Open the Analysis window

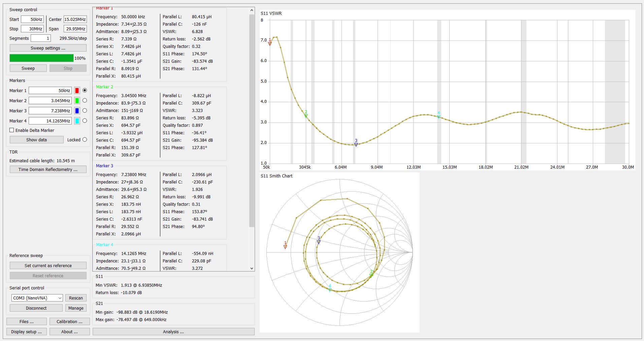coord(173,332)
